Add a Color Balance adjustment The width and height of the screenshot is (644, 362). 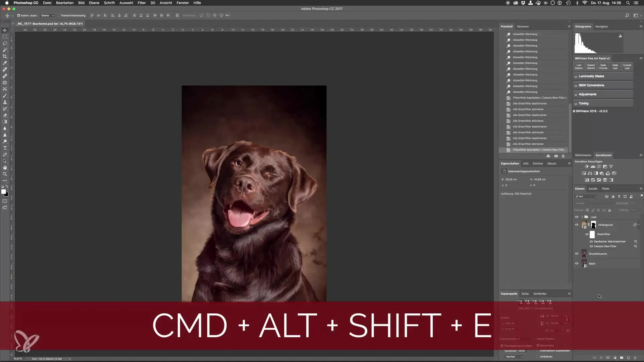590,173
